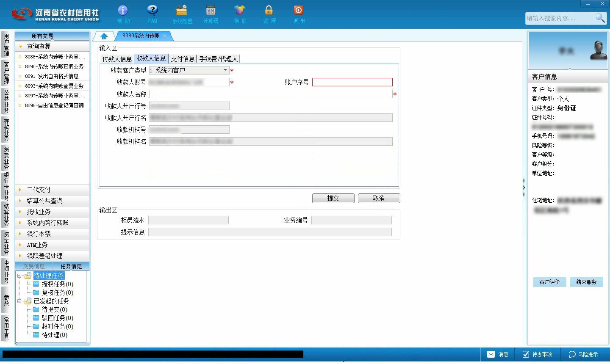610x364 pixels.
Task: Expand the 二代支付 section
Action: coord(53,190)
